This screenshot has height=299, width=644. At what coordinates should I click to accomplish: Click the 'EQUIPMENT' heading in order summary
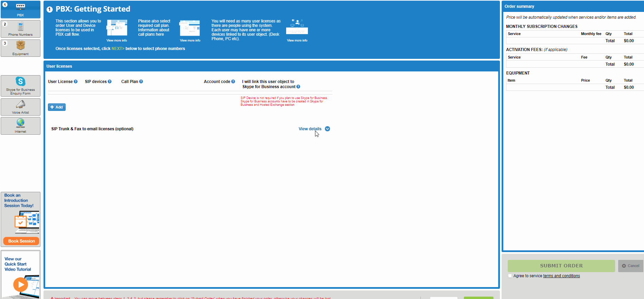[518, 73]
